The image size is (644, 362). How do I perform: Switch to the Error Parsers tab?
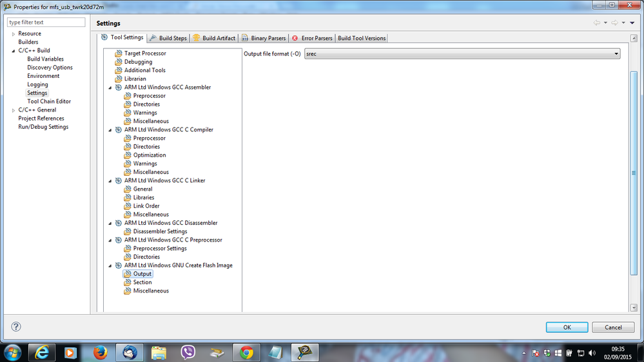point(312,38)
